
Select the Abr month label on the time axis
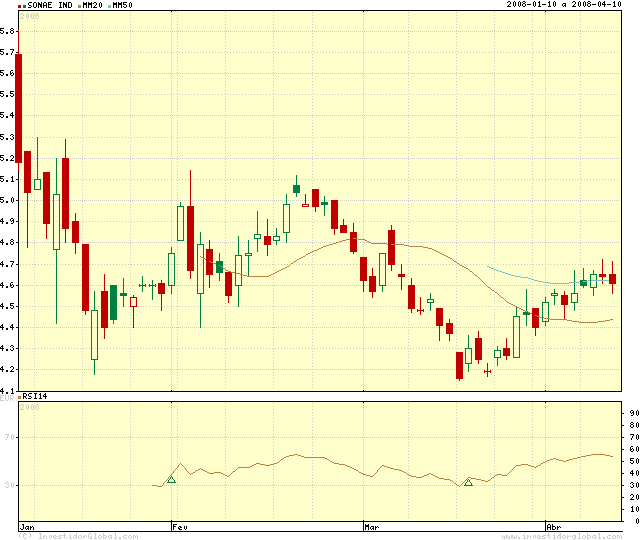[x=554, y=527]
